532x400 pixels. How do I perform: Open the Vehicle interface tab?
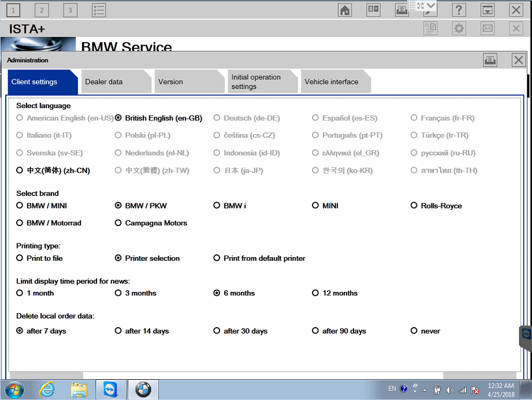336,82
